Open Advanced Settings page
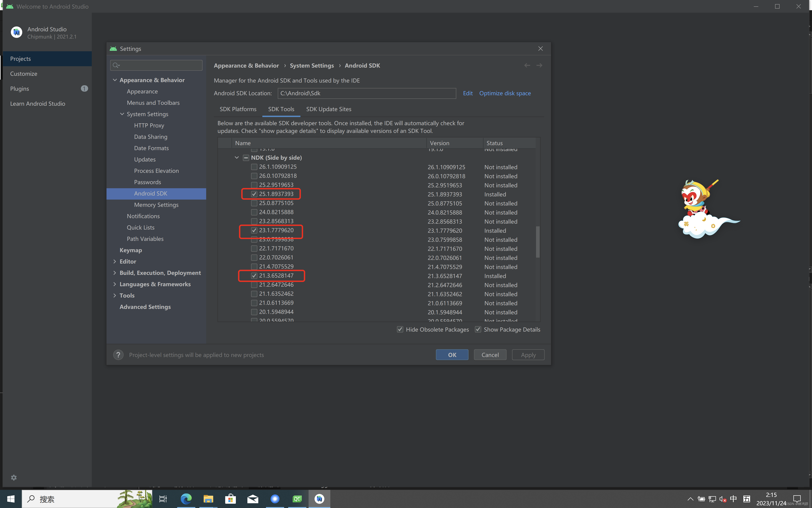Viewport: 812px width, 508px height. tap(156, 307)
